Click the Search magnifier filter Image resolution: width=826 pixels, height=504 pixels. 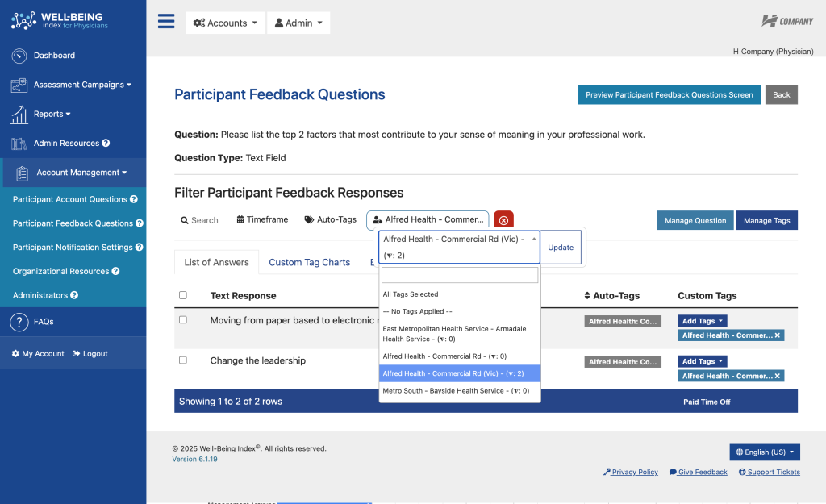199,220
